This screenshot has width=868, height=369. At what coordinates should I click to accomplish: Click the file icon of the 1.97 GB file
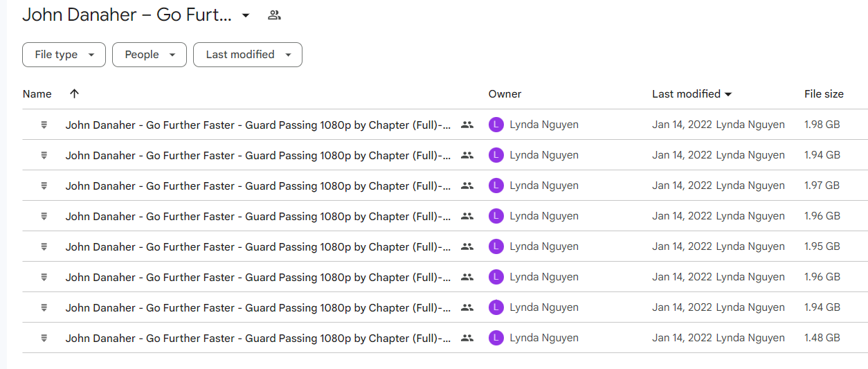tap(44, 186)
